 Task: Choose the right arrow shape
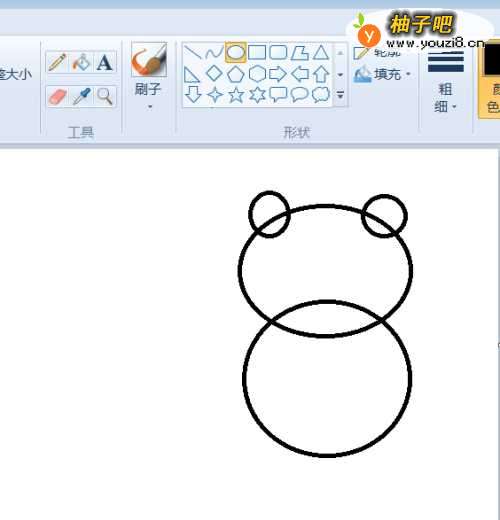278,74
